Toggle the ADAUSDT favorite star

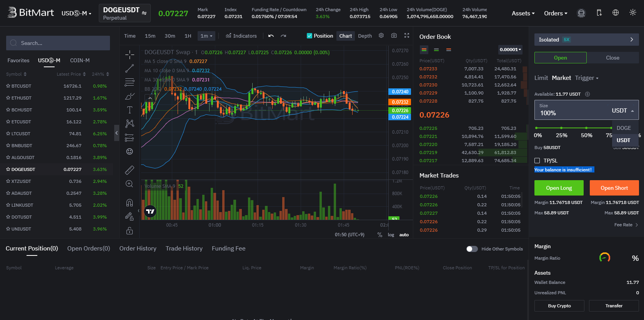(8, 193)
